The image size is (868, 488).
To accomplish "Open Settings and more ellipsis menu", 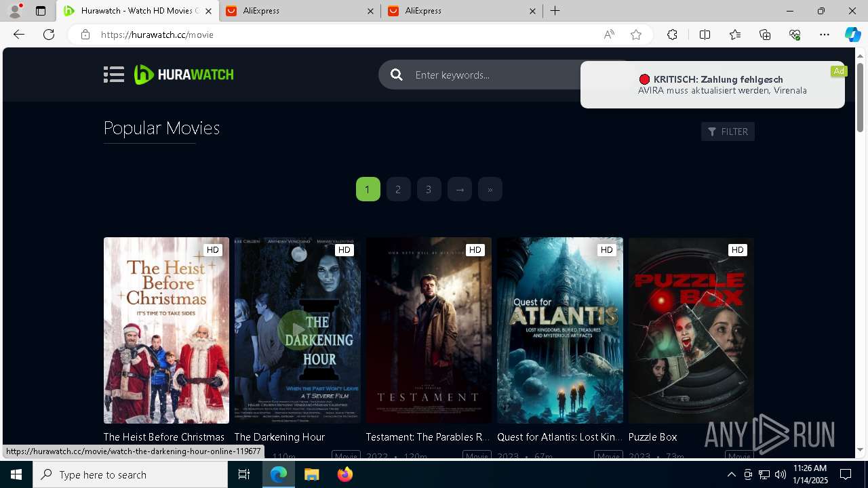I will click(x=825, y=35).
